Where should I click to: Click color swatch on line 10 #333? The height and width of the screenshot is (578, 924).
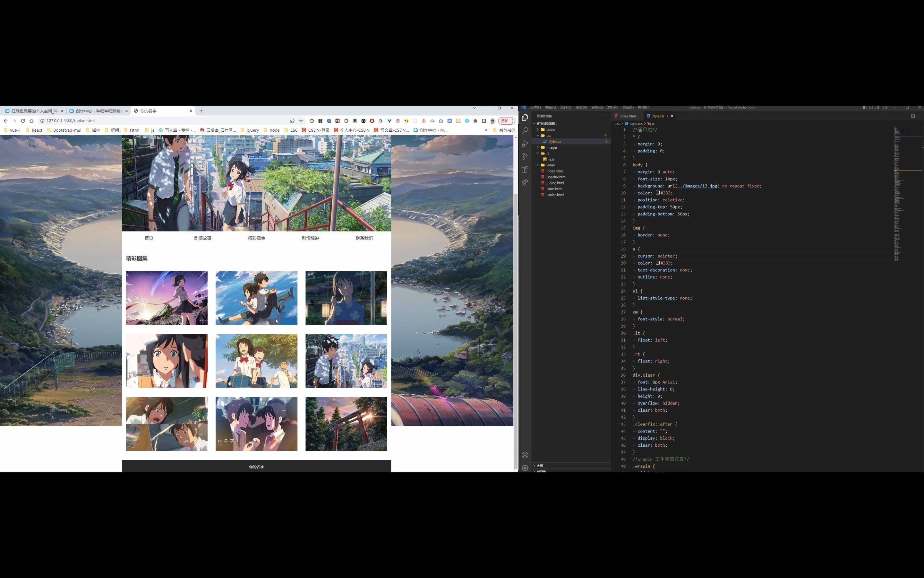click(x=658, y=193)
